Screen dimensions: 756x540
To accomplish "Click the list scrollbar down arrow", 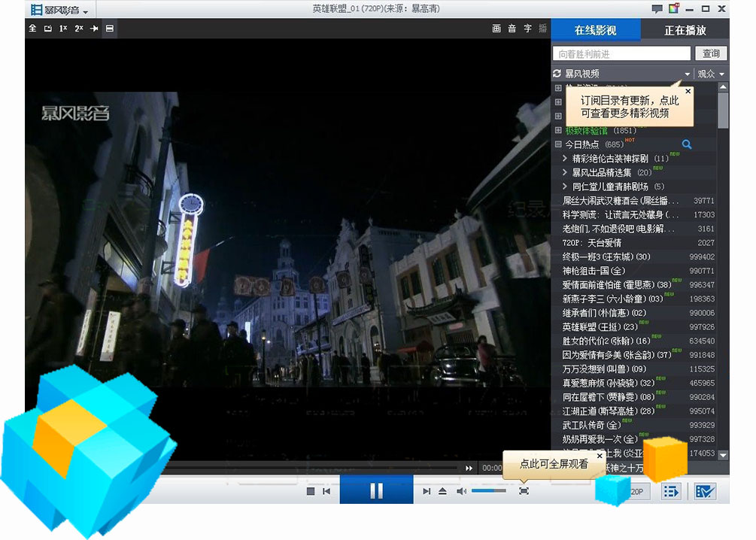I will 723,455.
